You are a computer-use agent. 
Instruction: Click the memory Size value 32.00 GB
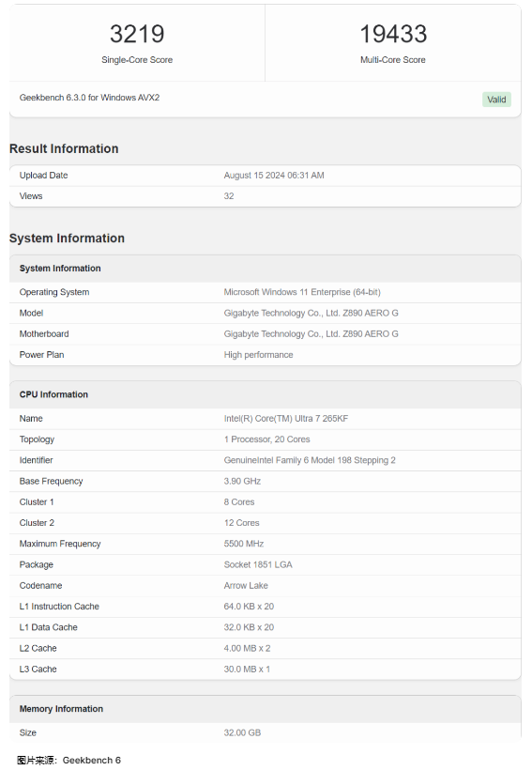pos(242,732)
